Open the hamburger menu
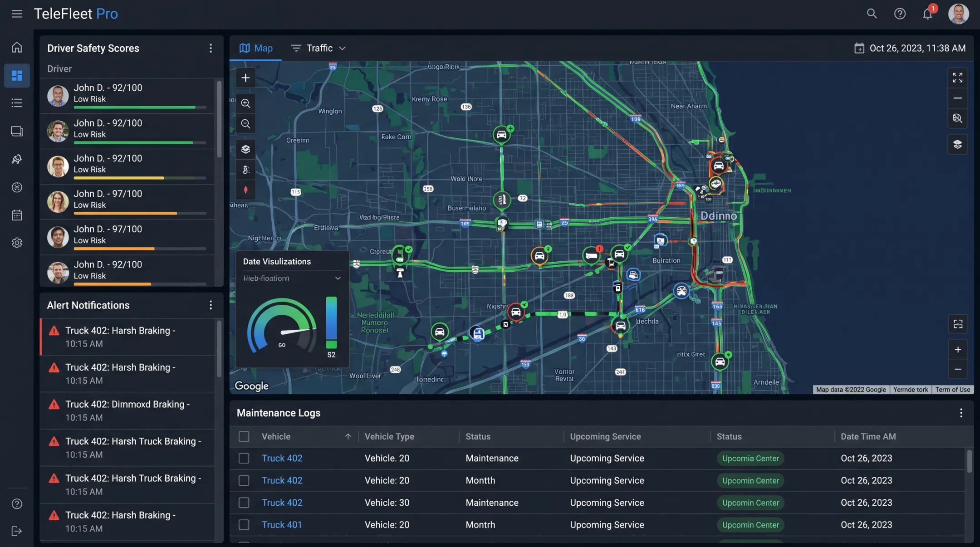This screenshot has width=980, height=547. [17, 14]
